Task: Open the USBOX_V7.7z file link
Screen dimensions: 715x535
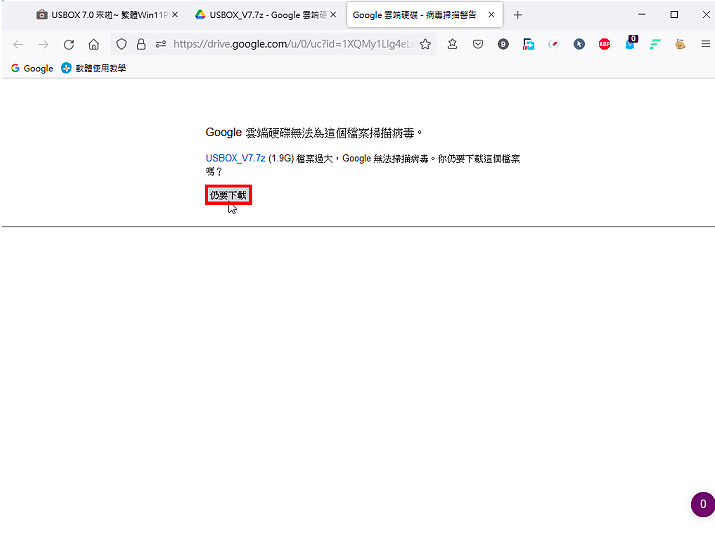Action: (x=235, y=158)
